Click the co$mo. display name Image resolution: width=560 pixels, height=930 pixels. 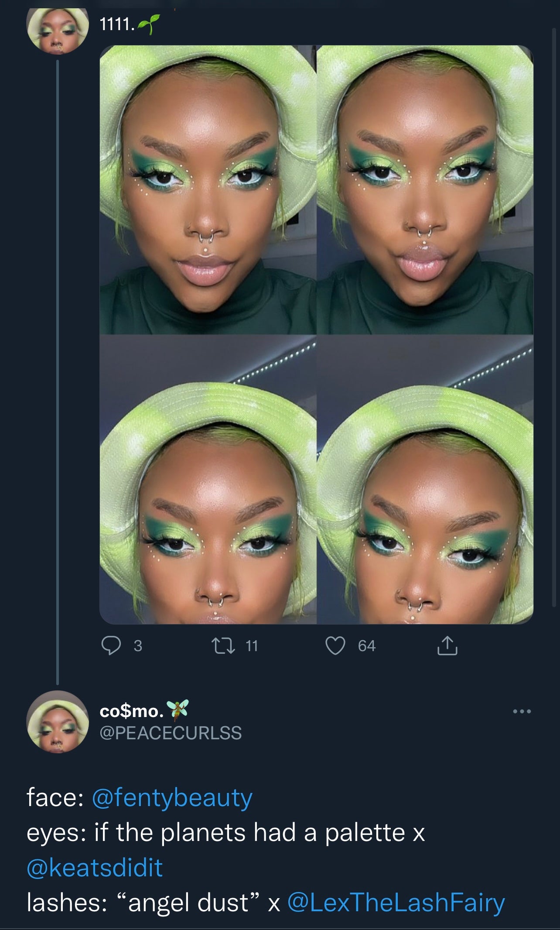132,711
